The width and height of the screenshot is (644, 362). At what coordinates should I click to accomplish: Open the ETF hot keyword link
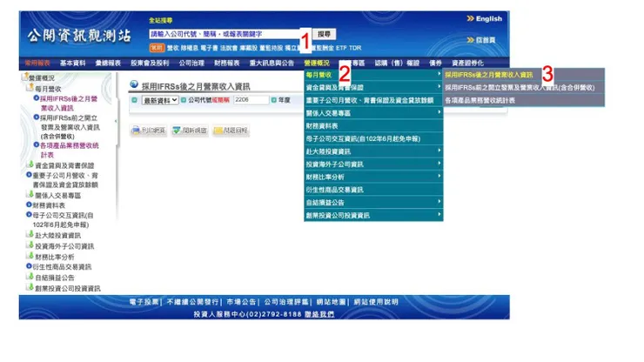[341, 48]
